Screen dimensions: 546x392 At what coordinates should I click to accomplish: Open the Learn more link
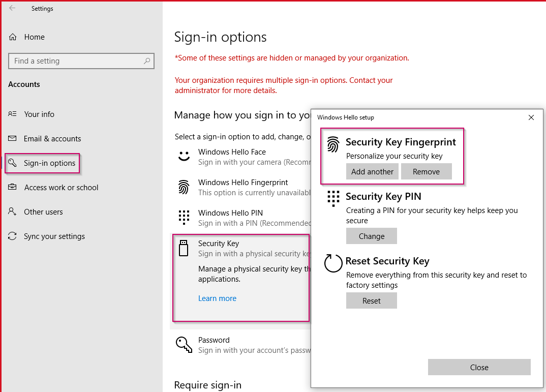click(x=217, y=298)
